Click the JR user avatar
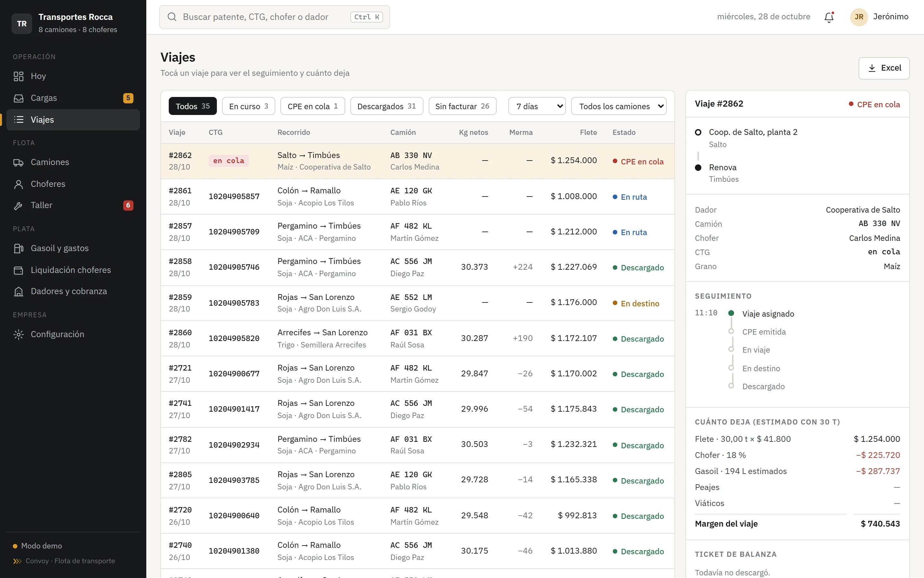This screenshot has height=578, width=924. (x=859, y=17)
